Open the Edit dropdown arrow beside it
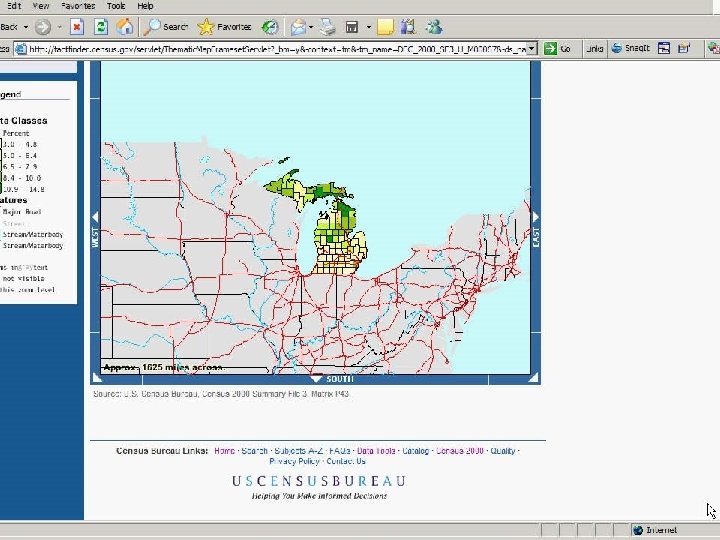 pyautogui.click(x=368, y=27)
